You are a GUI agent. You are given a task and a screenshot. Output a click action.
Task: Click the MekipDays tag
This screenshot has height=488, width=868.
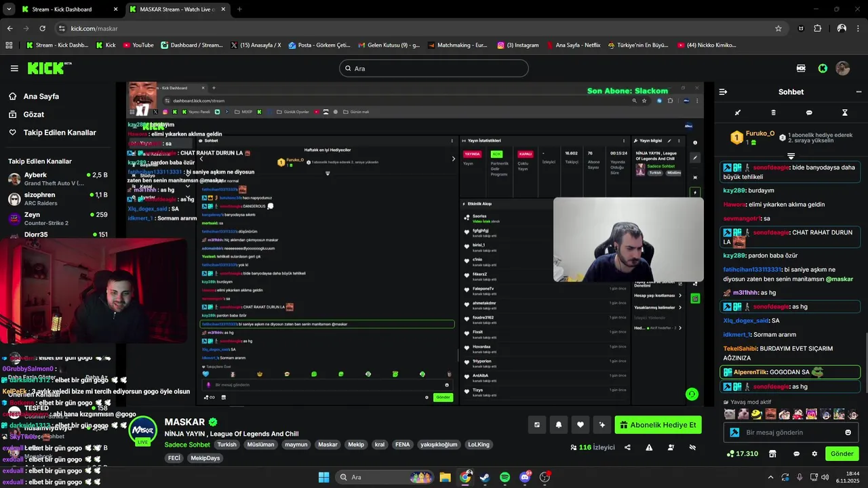pyautogui.click(x=205, y=458)
